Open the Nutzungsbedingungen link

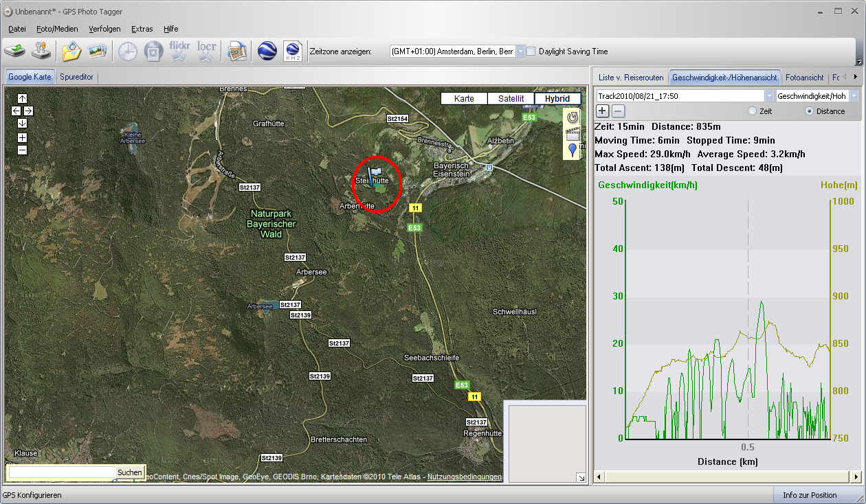pos(465,477)
